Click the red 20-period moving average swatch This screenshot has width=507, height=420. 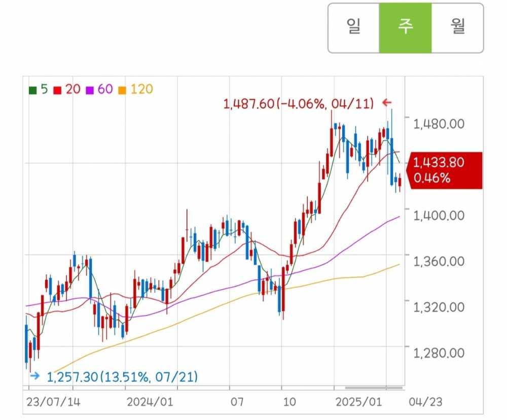(x=57, y=90)
